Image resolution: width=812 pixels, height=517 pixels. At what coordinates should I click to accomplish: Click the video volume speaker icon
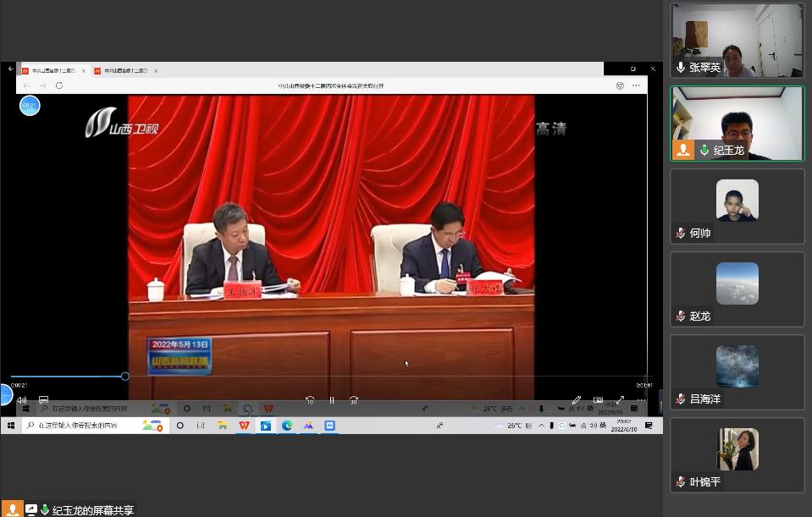[22, 400]
